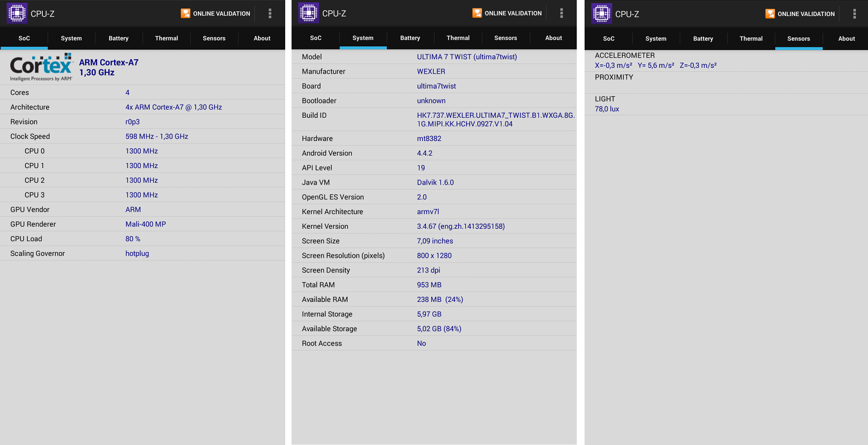Select the Sensors tab in the right screen
The image size is (868, 445).
pyautogui.click(x=798, y=39)
